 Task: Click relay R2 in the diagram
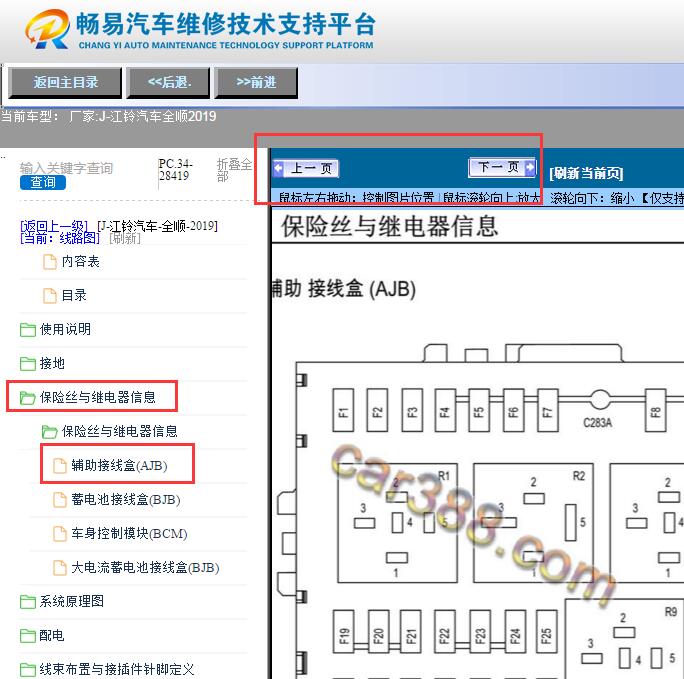(x=533, y=522)
